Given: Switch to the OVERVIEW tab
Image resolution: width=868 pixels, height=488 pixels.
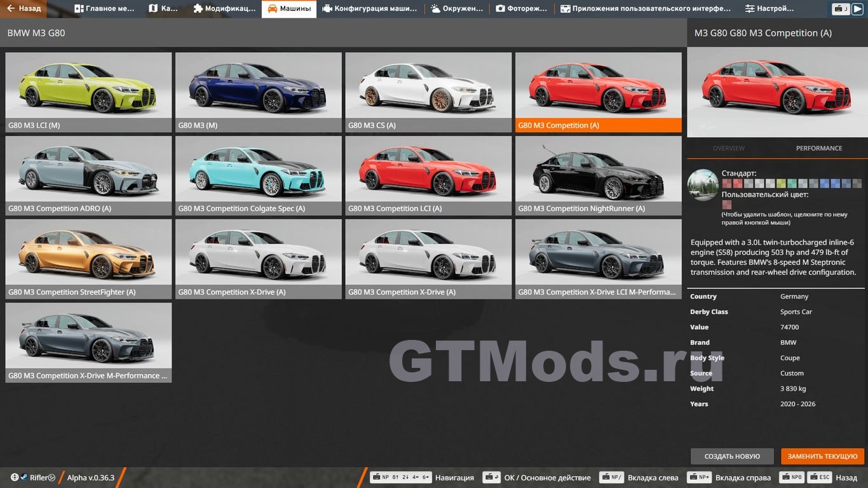Looking at the screenshot, I should (x=728, y=148).
